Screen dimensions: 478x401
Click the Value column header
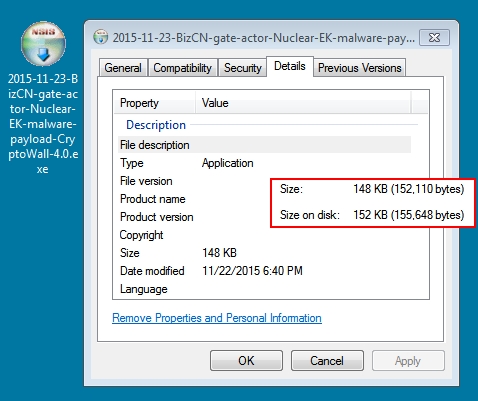(x=303, y=103)
